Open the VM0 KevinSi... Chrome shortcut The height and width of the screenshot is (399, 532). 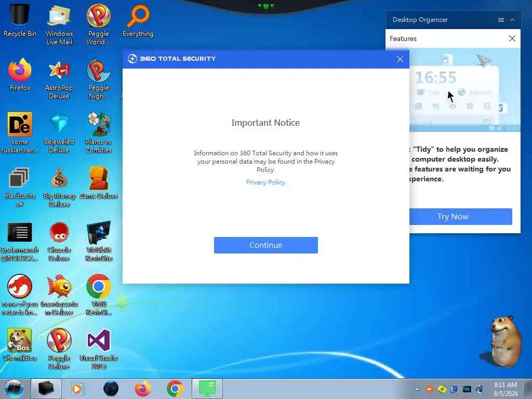pos(98,294)
